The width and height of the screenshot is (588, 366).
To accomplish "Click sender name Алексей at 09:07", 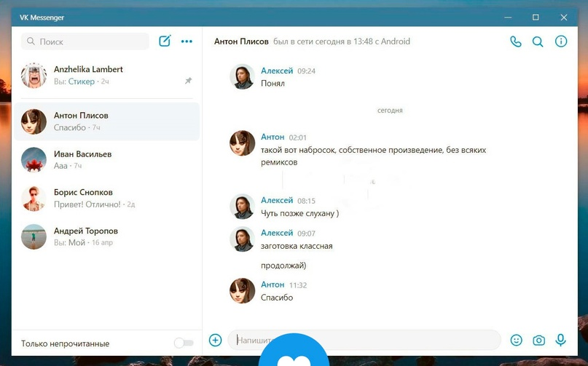I will click(x=277, y=233).
